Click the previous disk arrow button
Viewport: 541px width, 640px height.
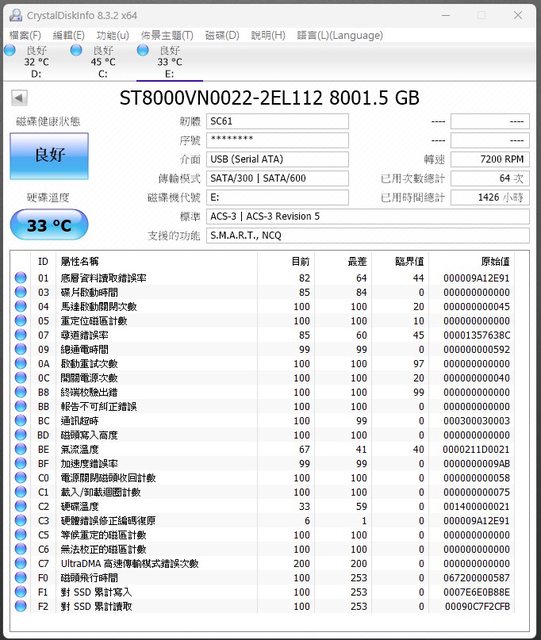pos(19,98)
